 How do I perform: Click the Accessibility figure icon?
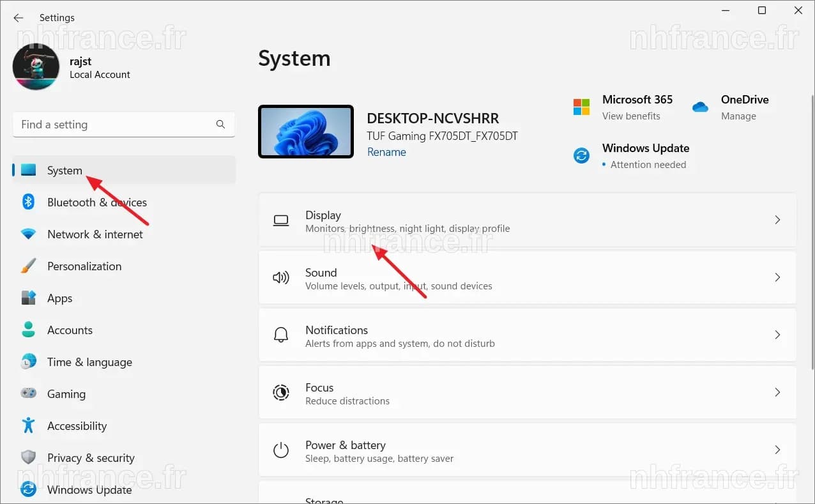28,426
